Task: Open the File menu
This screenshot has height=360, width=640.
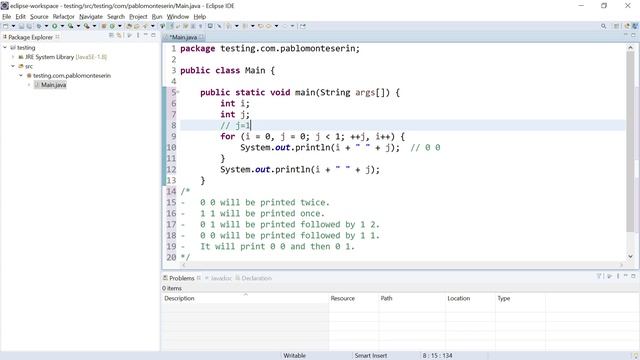Action: 7,17
